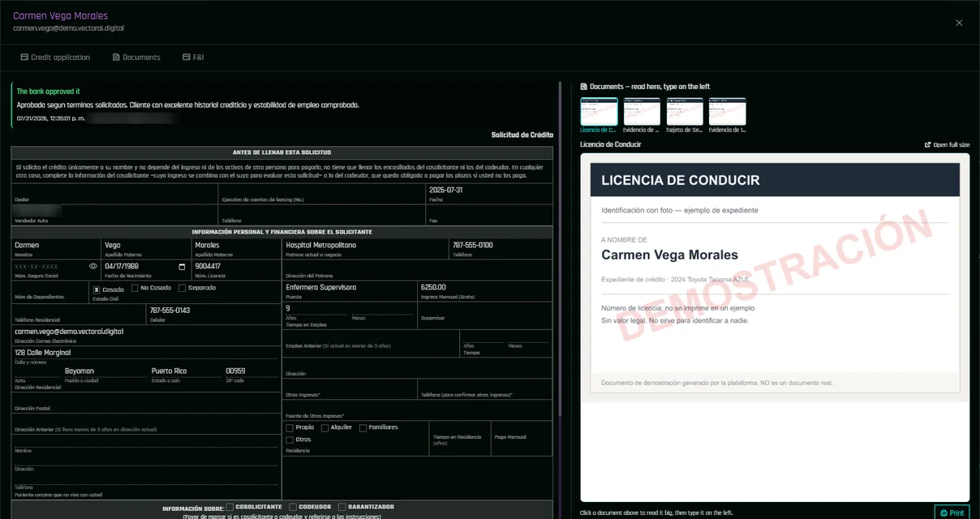Check the Otros residence checkbox
The image size is (980, 519).
point(290,440)
